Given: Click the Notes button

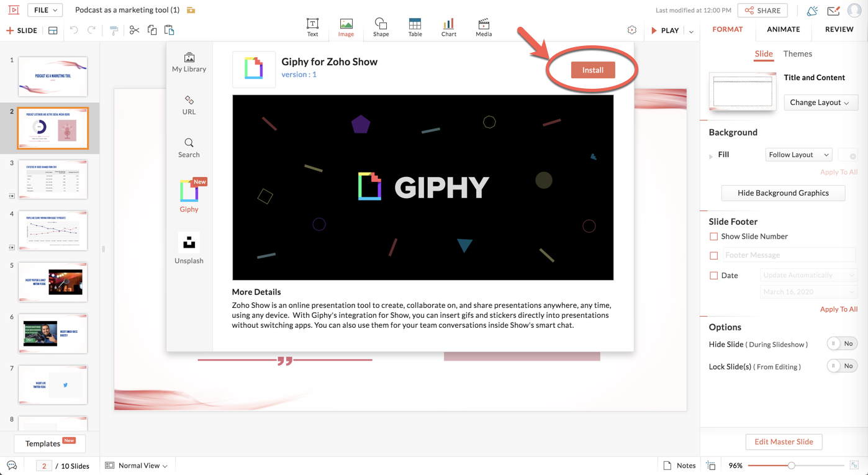Looking at the screenshot, I should pos(679,466).
